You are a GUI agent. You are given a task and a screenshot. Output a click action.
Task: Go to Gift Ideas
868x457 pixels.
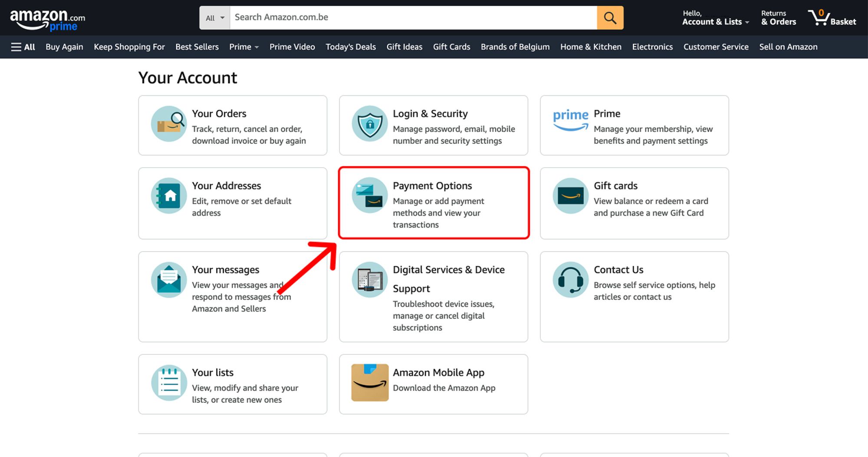404,47
